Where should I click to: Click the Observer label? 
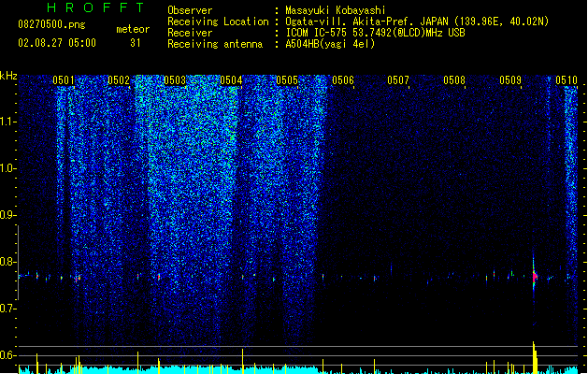point(190,10)
